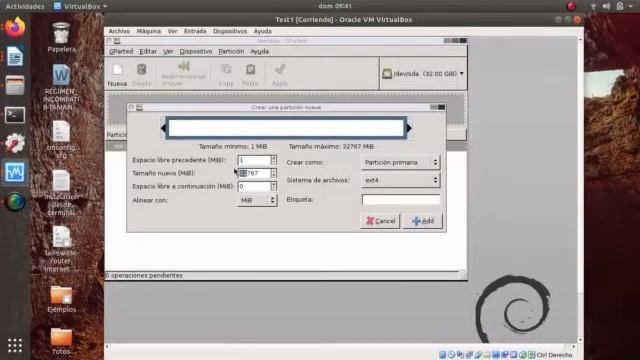Screen dimensions: 640x360
Task: Click the 0 operaciones pendientes status text
Action: click(x=144, y=276)
